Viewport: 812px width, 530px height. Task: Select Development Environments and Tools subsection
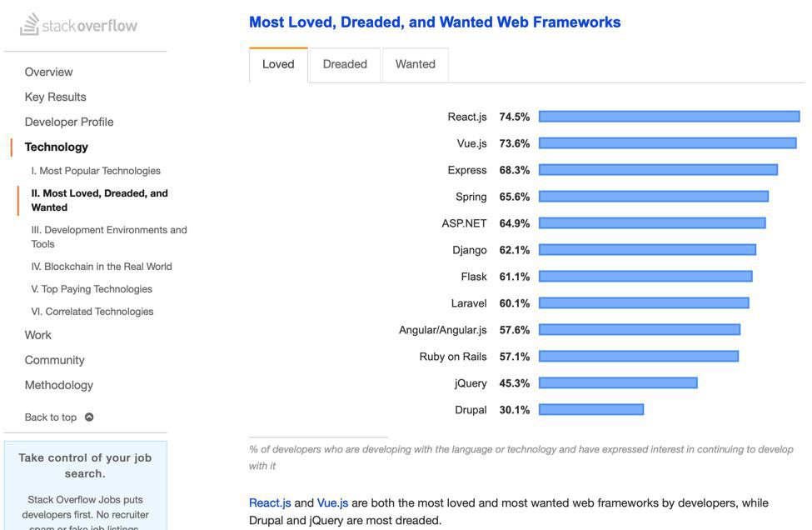click(109, 237)
